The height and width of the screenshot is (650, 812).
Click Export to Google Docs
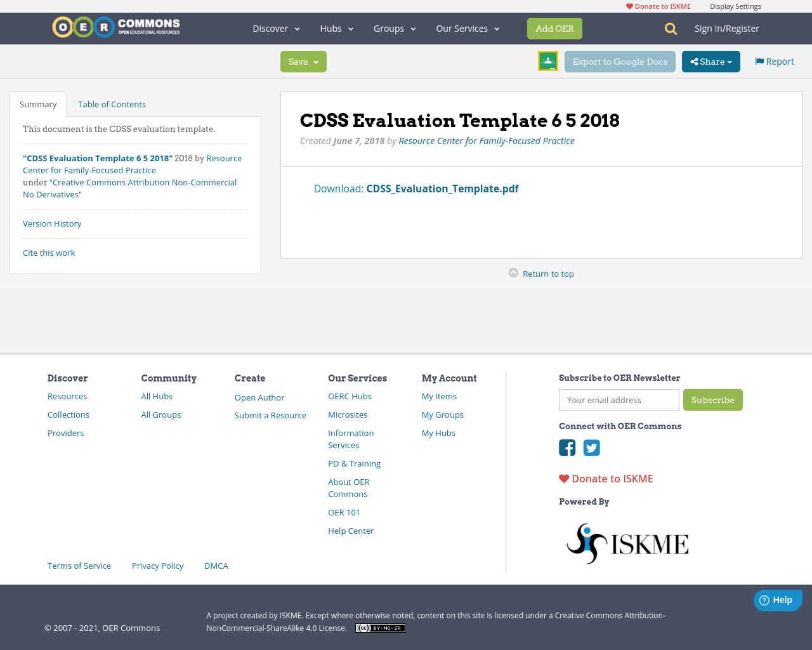click(620, 61)
